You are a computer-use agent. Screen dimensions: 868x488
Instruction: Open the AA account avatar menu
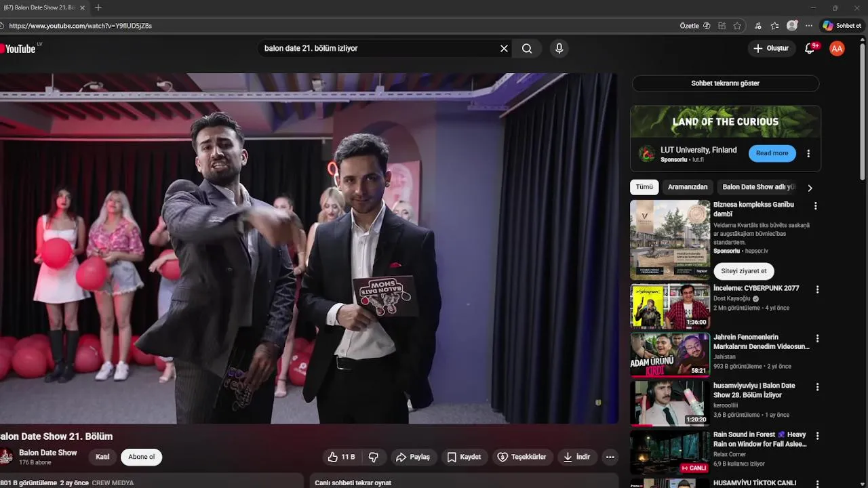[x=837, y=48]
